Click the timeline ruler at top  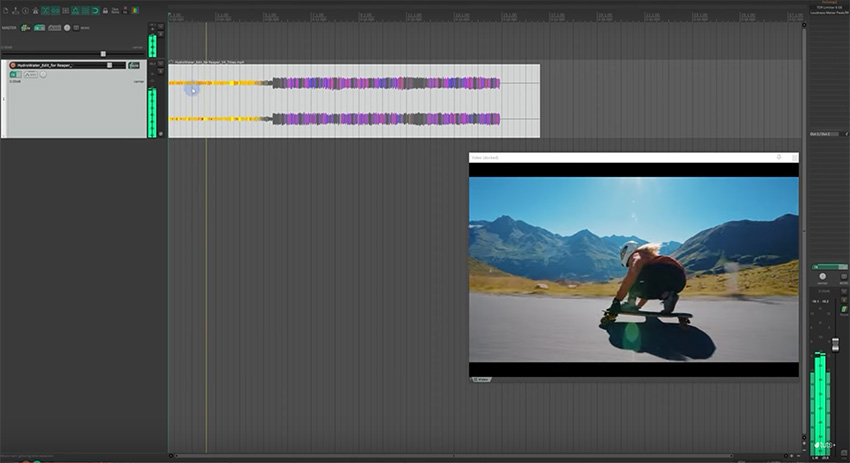(485, 16)
